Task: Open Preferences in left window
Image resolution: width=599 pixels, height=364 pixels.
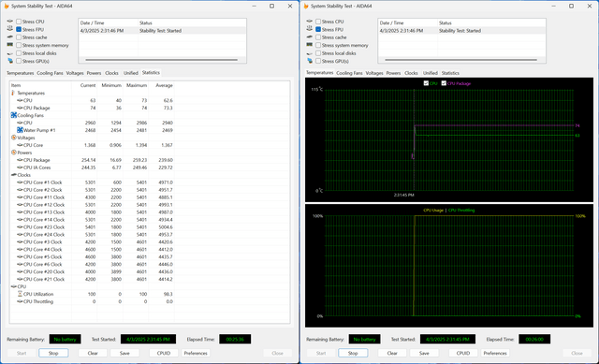Action: click(x=196, y=353)
